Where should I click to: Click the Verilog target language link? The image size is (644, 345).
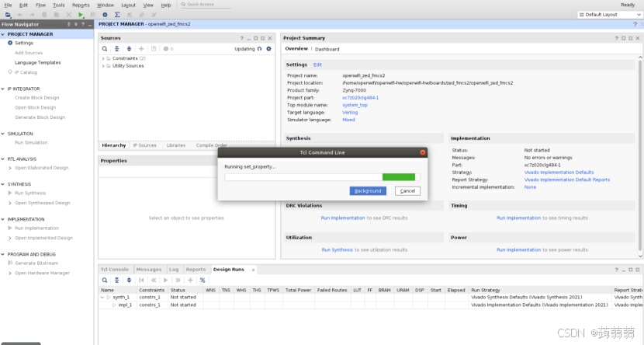(350, 113)
